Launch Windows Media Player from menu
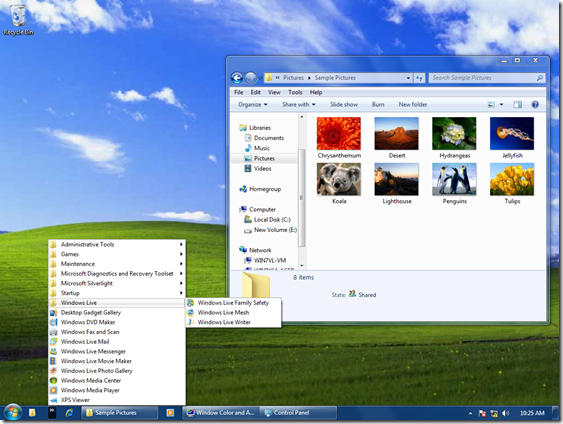This screenshot has width=563, height=424. [117, 390]
